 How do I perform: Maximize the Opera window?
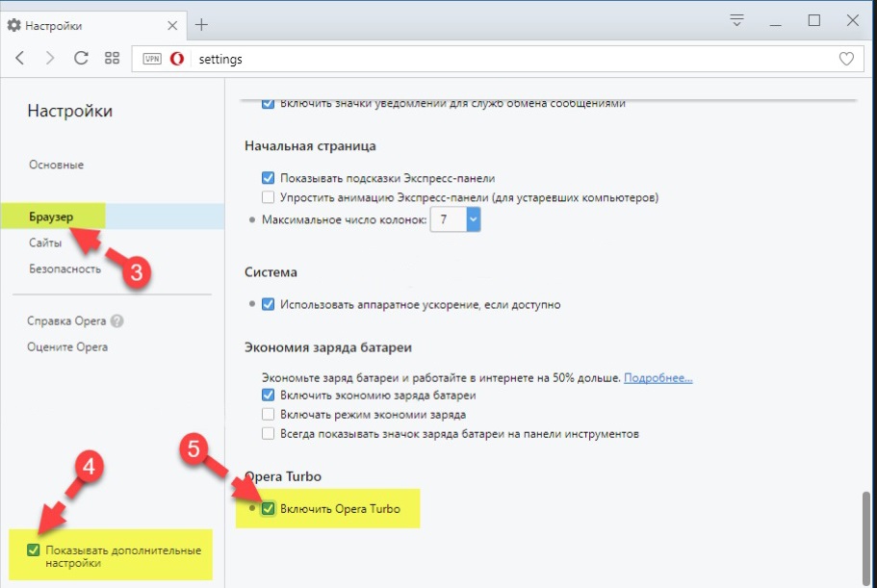click(814, 20)
